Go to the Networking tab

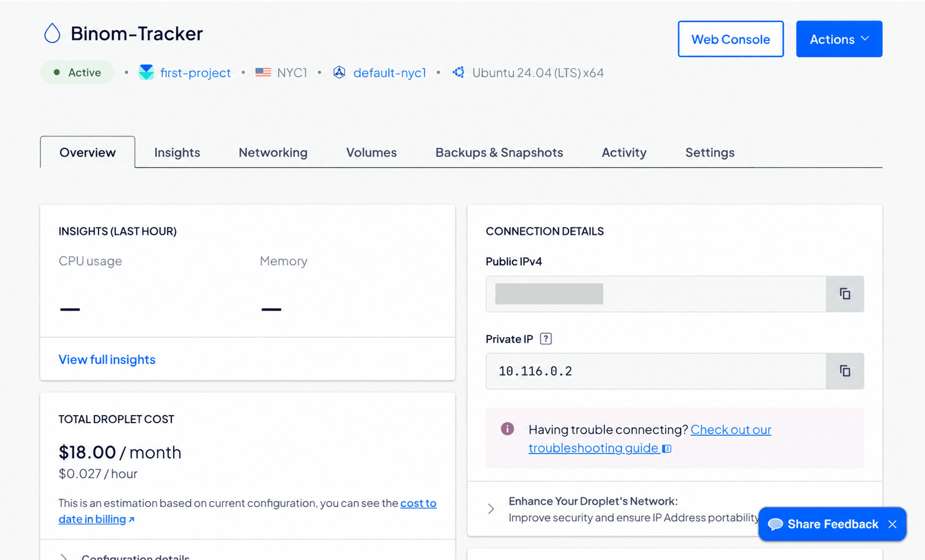tap(273, 152)
